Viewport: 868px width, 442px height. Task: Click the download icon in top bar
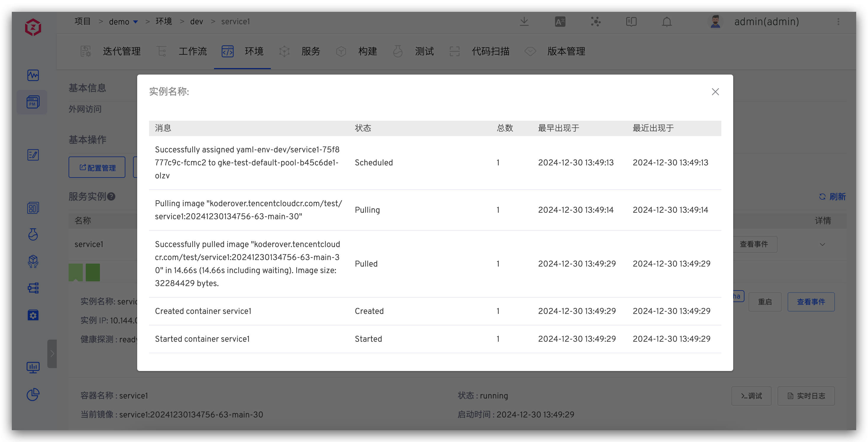pyautogui.click(x=524, y=22)
